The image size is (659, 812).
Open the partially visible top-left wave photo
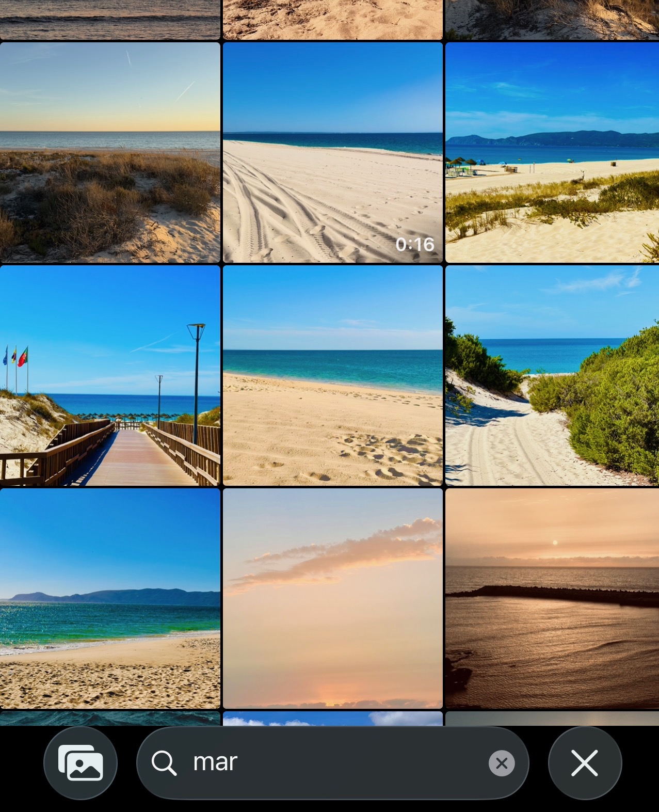point(110,19)
